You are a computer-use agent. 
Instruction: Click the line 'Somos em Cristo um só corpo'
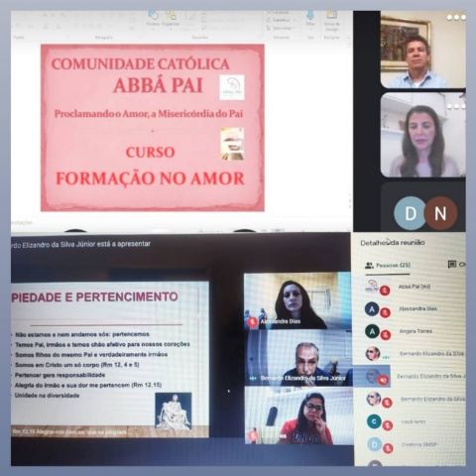76,365
